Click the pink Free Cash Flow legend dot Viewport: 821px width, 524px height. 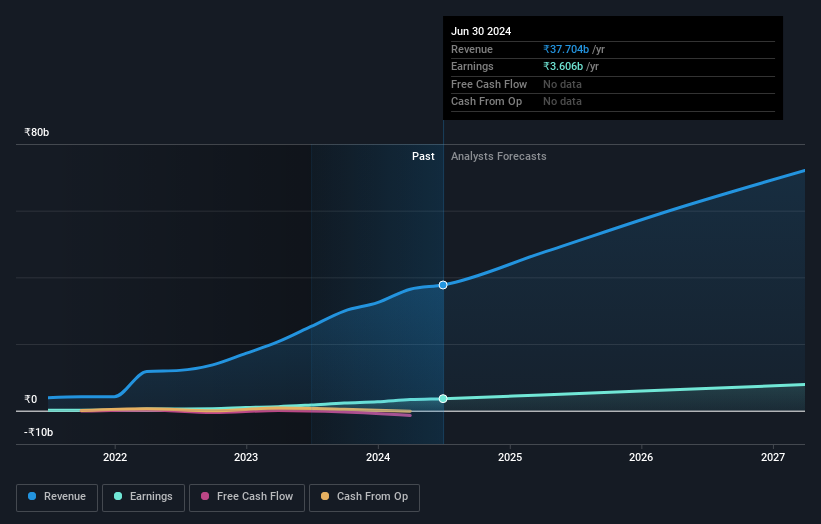205,496
